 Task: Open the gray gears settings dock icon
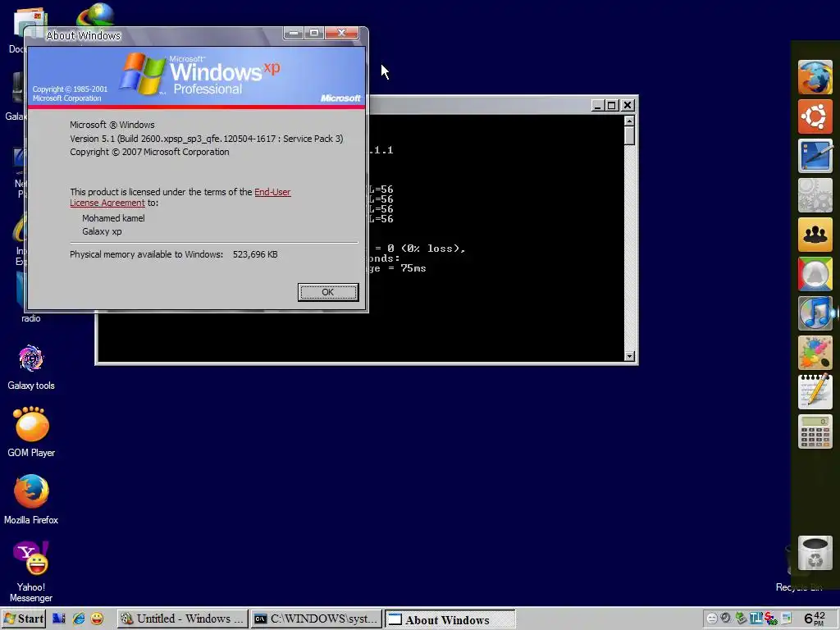click(x=815, y=195)
